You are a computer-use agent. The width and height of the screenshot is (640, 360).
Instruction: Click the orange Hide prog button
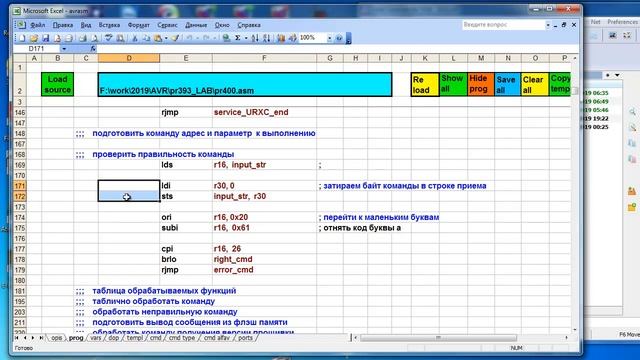point(481,84)
